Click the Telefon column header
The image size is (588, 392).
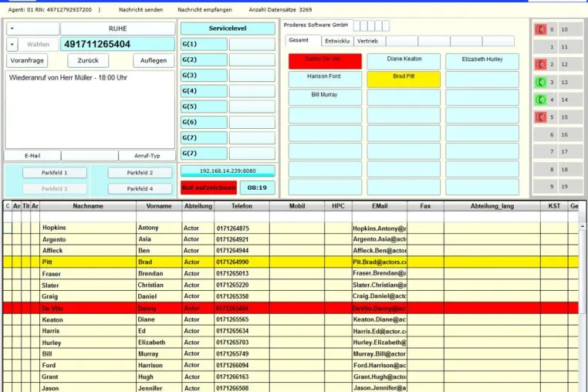click(242, 206)
